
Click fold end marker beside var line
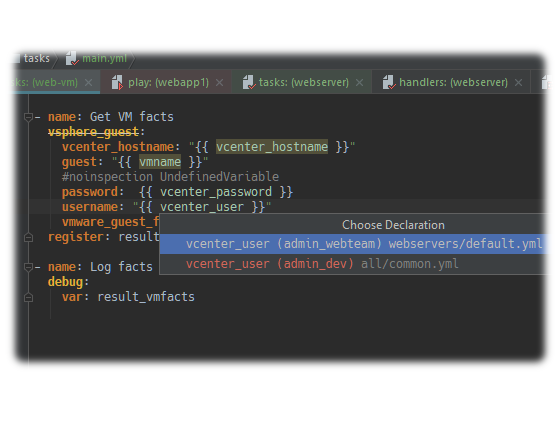(29, 297)
